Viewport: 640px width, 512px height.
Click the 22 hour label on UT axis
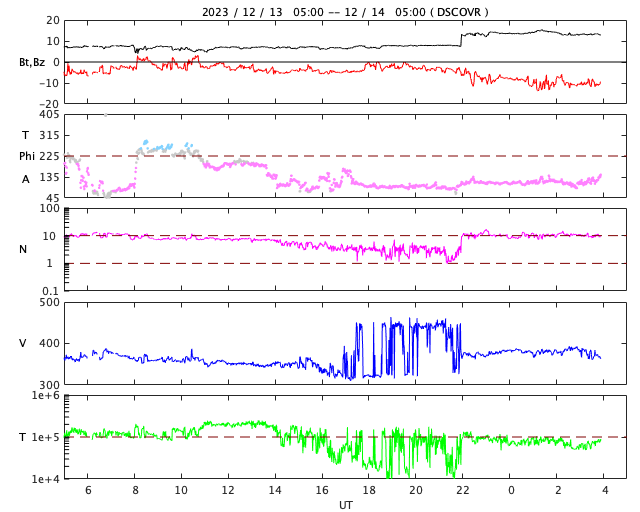tap(463, 490)
